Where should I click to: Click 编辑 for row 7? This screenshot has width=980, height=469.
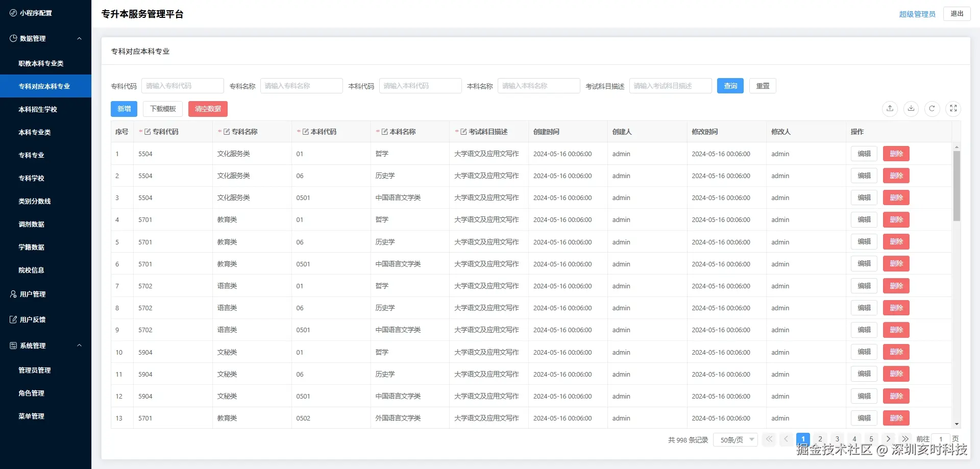pos(864,286)
